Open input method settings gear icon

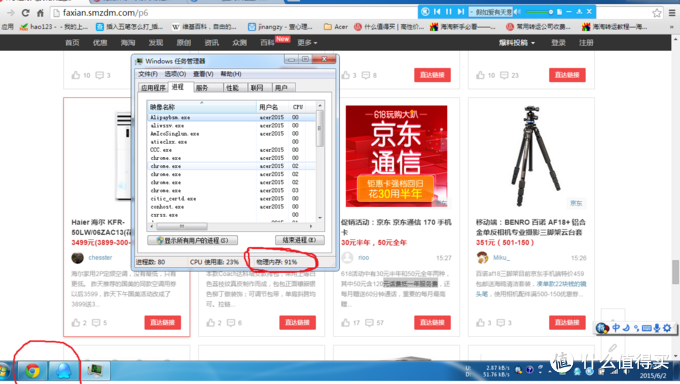[667, 328]
